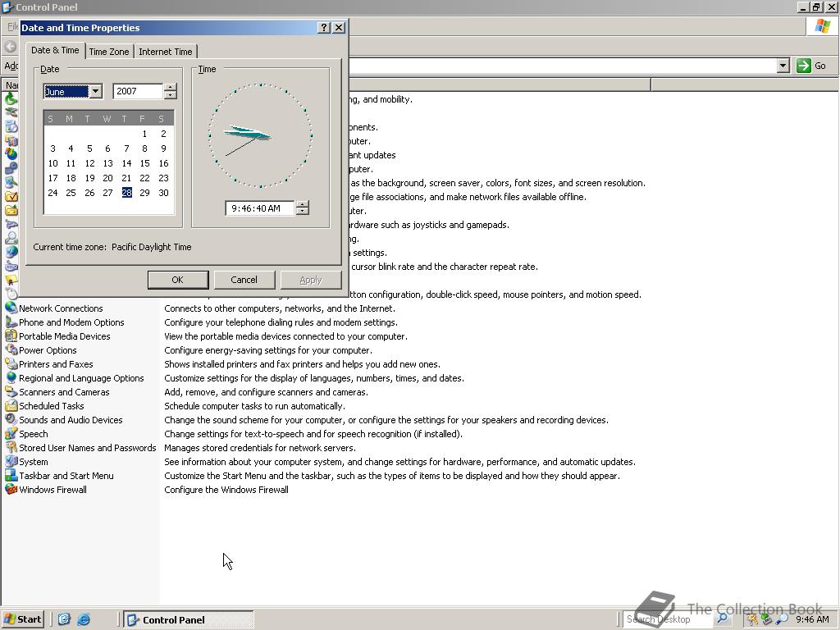This screenshot has width=840, height=630.
Task: Click the Apply button
Action: [311, 280]
